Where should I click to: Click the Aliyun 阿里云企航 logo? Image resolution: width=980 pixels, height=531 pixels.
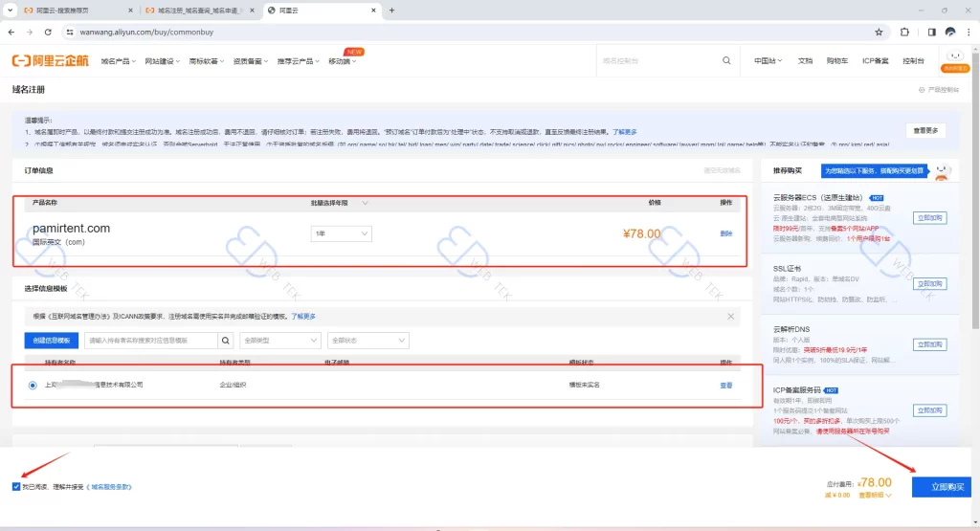pos(50,60)
